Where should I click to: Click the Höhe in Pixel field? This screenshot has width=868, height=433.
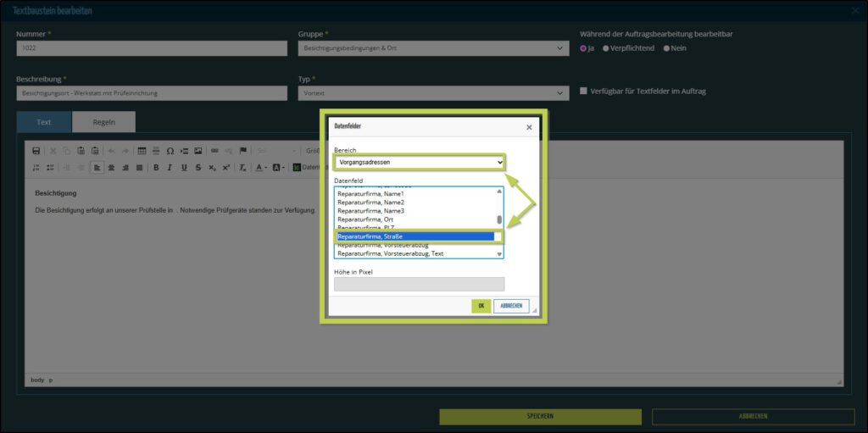pos(419,284)
